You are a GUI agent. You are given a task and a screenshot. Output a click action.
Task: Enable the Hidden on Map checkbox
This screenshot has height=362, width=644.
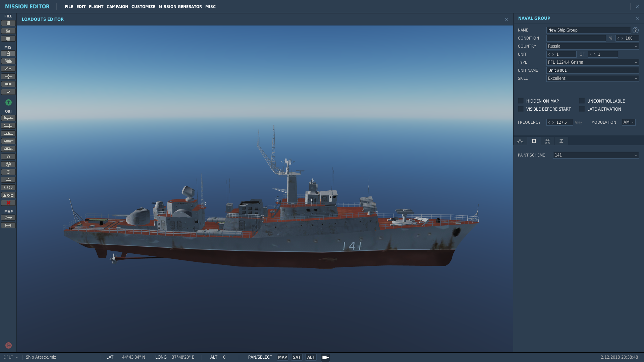521,101
